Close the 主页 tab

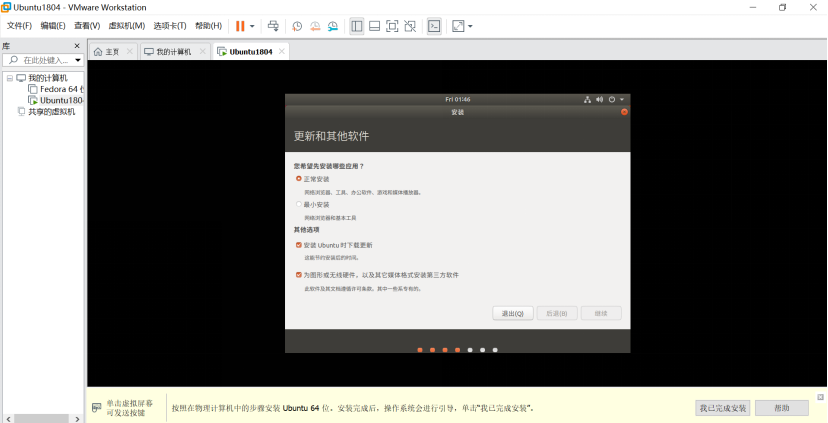[x=129, y=52]
